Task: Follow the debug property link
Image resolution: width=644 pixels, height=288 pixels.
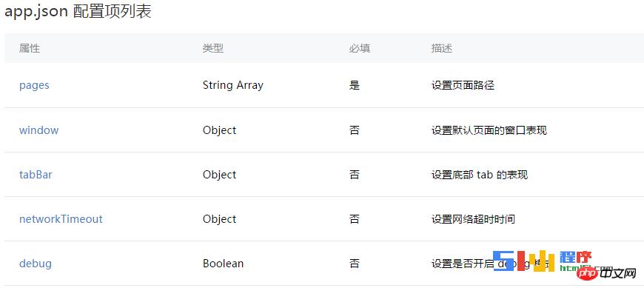Action: pos(36,264)
